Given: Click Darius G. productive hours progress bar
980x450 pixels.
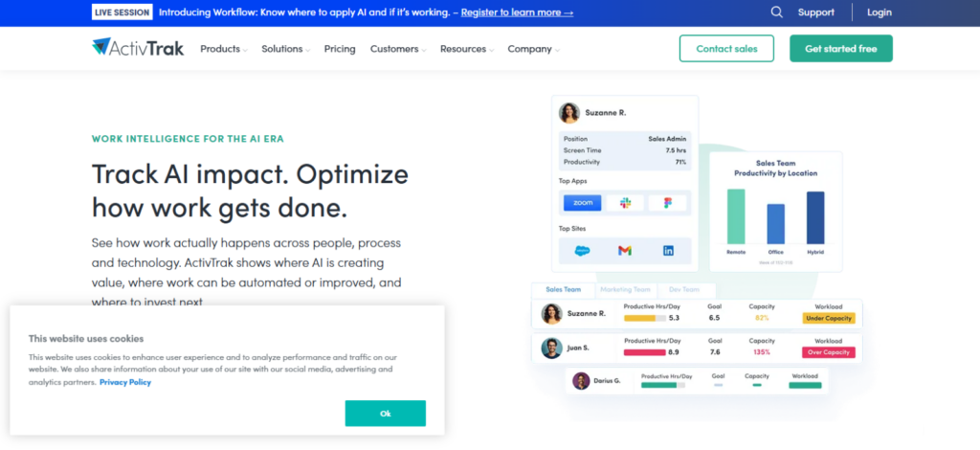Looking at the screenshot, I should (662, 385).
